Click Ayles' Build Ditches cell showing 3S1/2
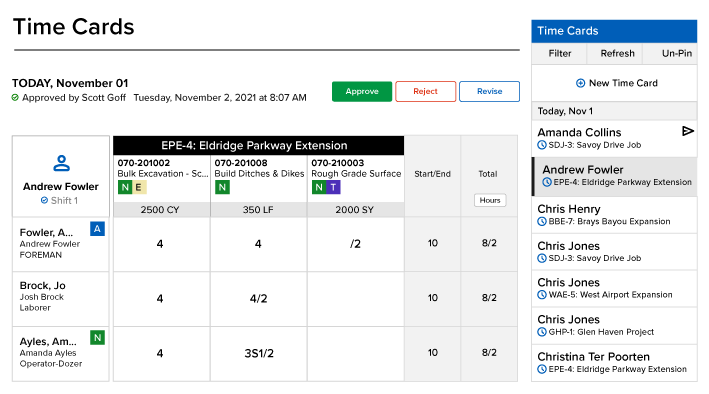 click(259, 353)
